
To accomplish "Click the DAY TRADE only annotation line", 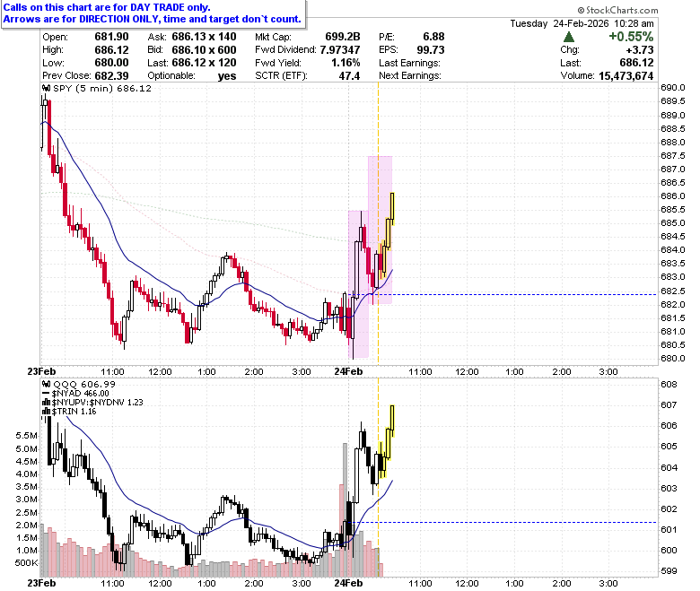I will pyautogui.click(x=107, y=7).
